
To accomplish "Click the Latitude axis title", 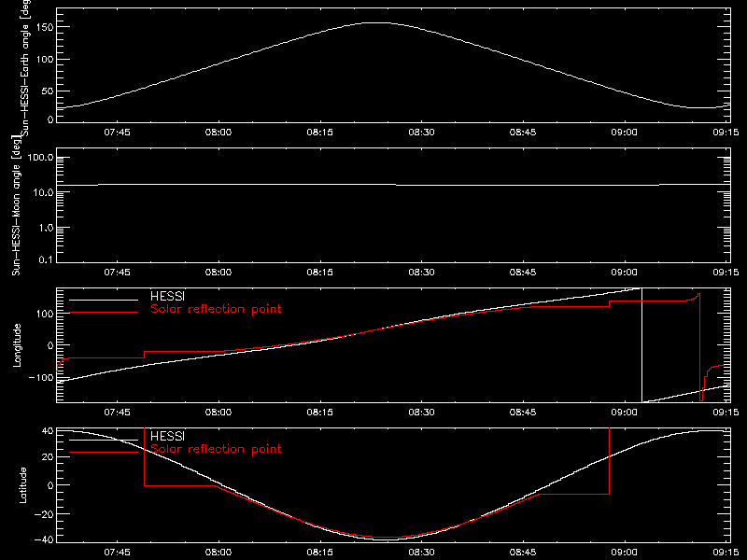I will [22, 485].
